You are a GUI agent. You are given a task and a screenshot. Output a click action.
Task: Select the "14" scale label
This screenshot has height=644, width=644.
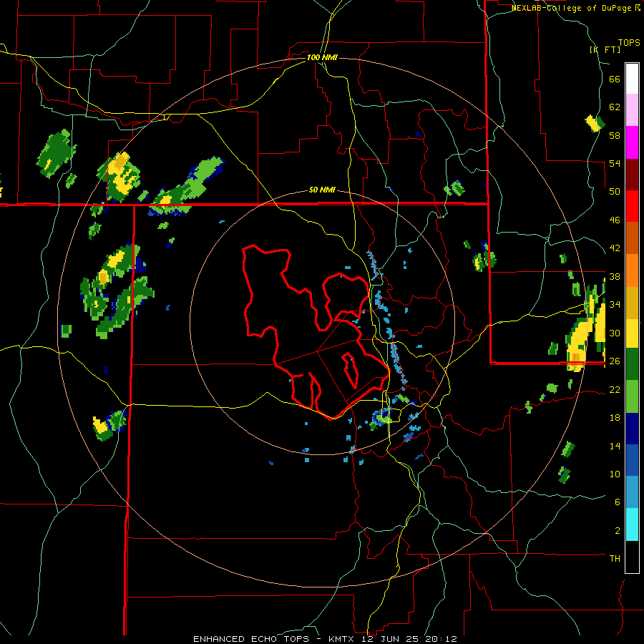(615, 446)
